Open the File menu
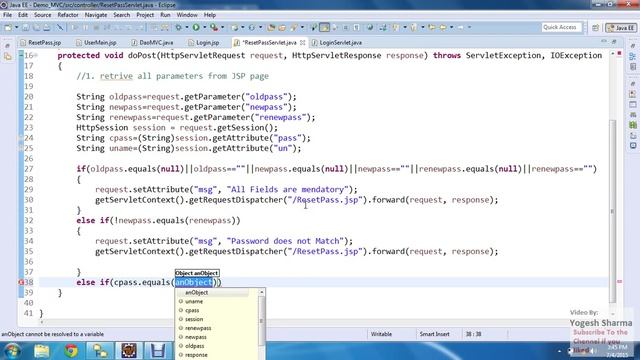The height and width of the screenshot is (360, 640). (7, 15)
